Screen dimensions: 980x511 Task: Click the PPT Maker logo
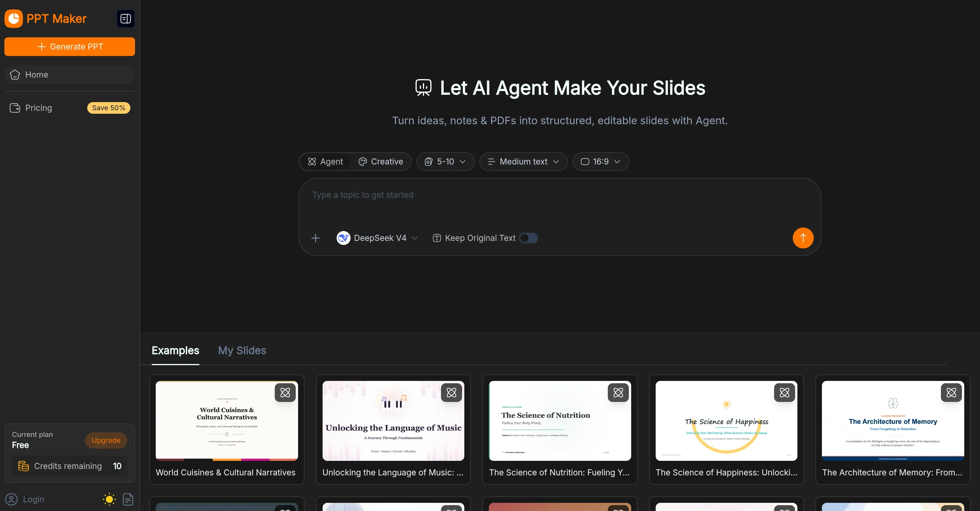coord(46,19)
